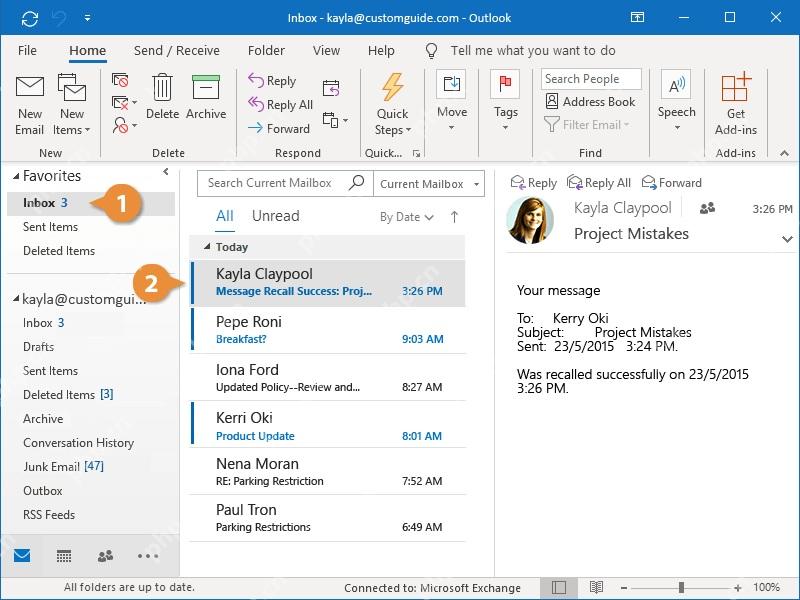Reverse sort order with the arrow
Viewport: 800px width, 600px height.
click(x=454, y=217)
